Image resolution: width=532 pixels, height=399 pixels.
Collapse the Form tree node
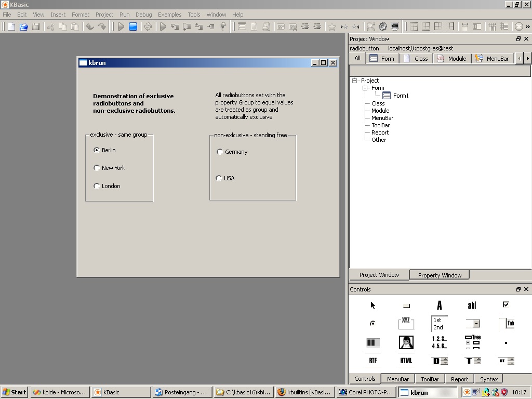365,88
